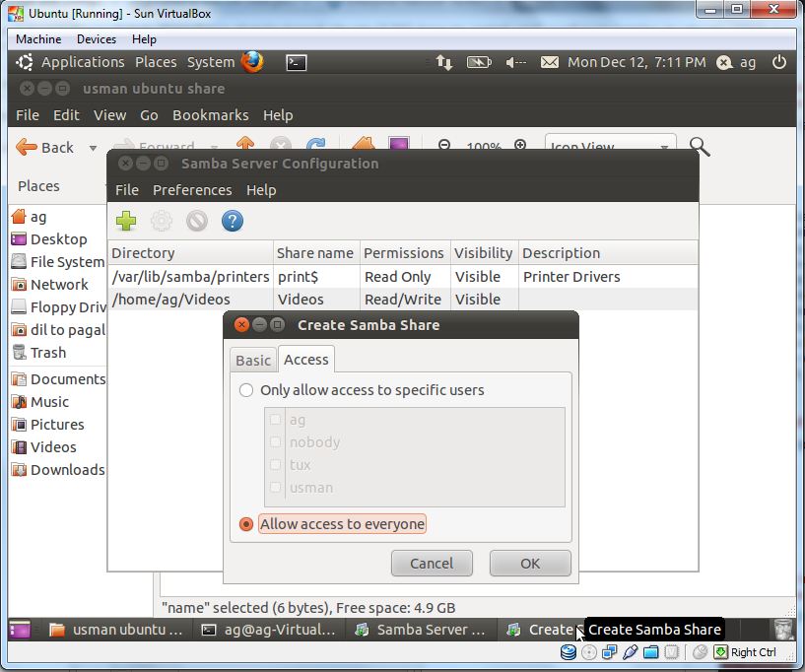Click the VirtualBox hard disk status icon
The image size is (805, 672).
568,652
